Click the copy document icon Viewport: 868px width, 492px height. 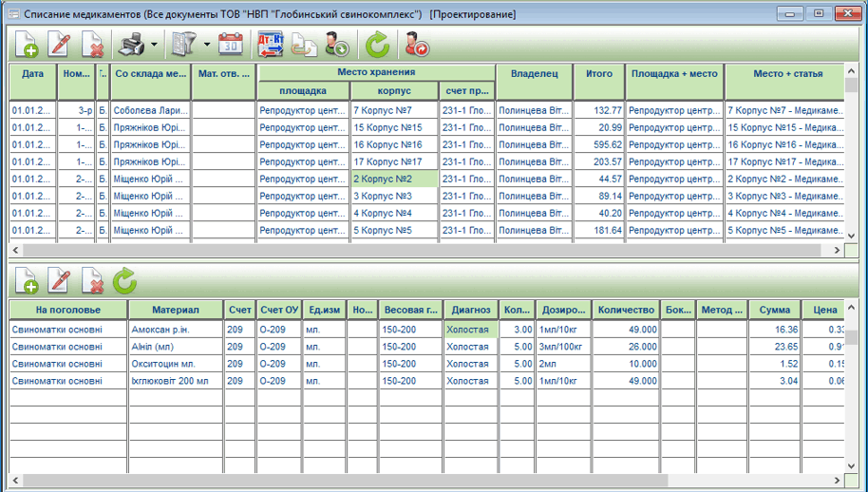point(304,44)
